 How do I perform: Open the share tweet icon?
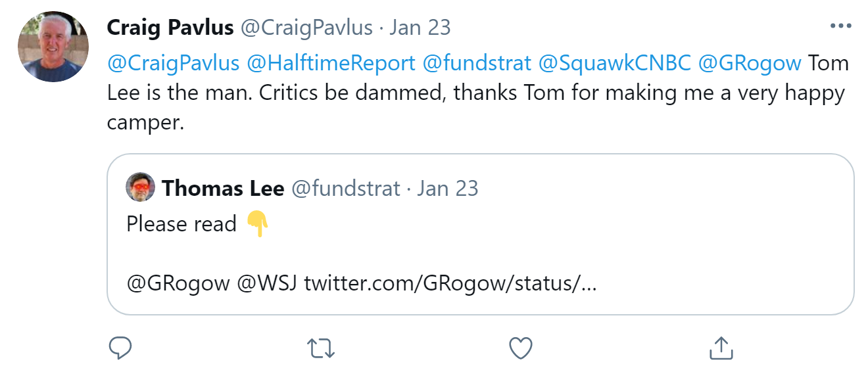point(721,348)
